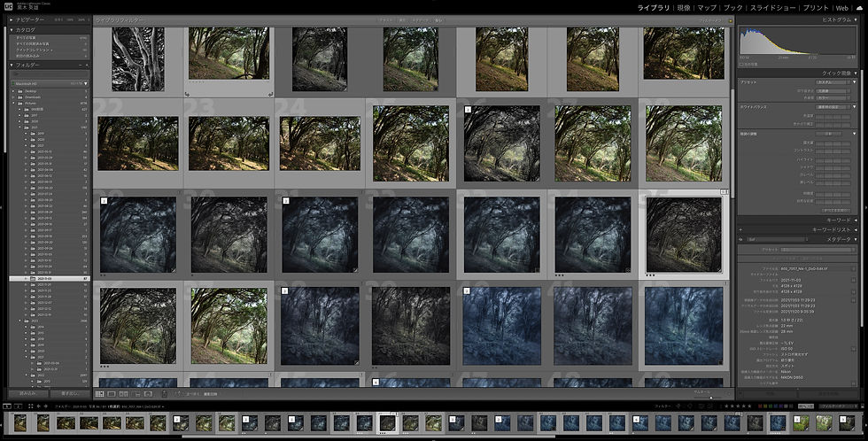
Task: Select テキスト in the library filter bar
Action: tap(386, 20)
